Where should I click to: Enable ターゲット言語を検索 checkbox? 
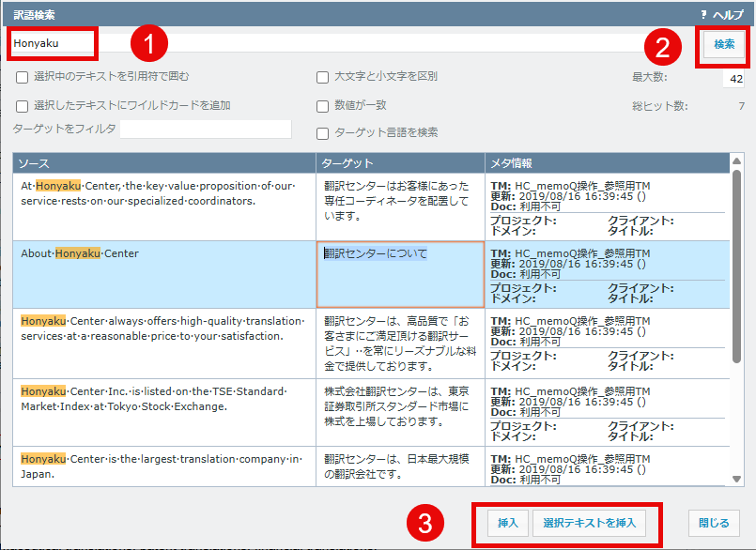click(x=322, y=133)
